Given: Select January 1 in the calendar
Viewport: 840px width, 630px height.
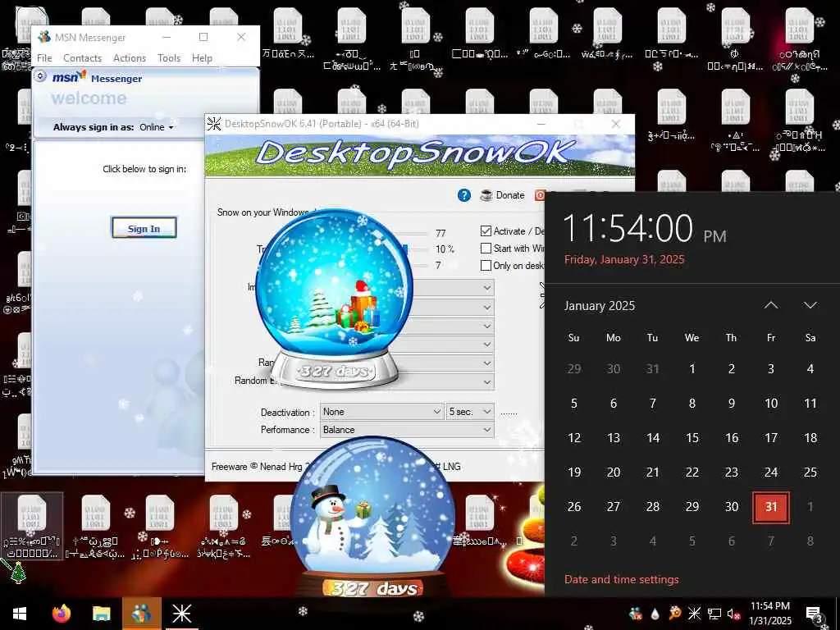Looking at the screenshot, I should tap(692, 368).
